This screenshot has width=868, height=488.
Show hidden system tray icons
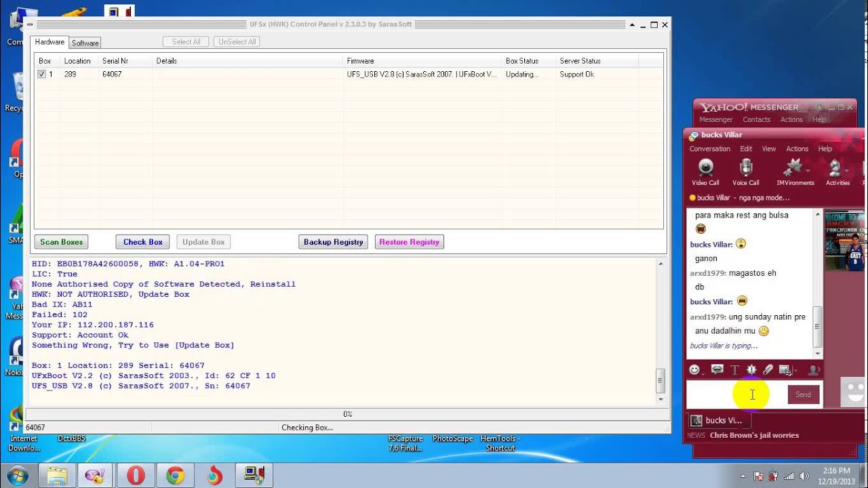743,476
